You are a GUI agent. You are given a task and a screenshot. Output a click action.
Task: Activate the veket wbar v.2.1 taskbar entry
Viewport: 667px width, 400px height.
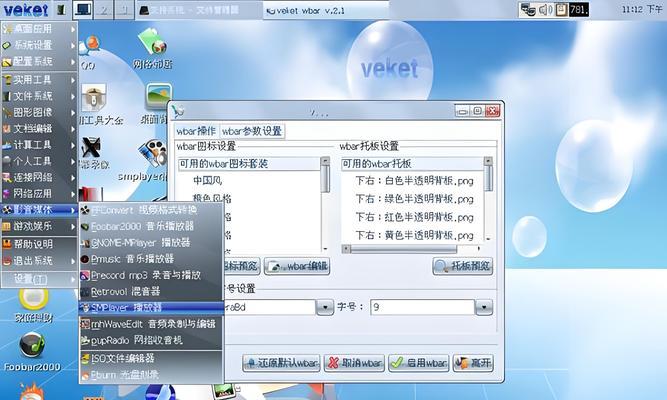pos(325,10)
